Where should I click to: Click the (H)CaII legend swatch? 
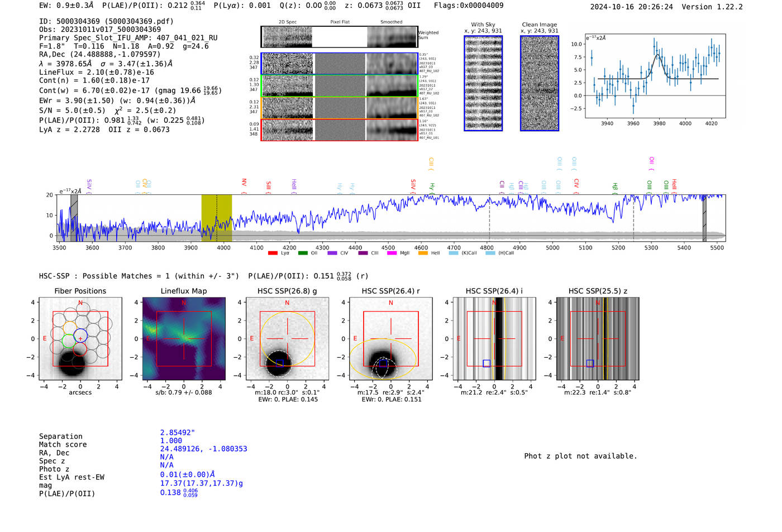pos(490,253)
